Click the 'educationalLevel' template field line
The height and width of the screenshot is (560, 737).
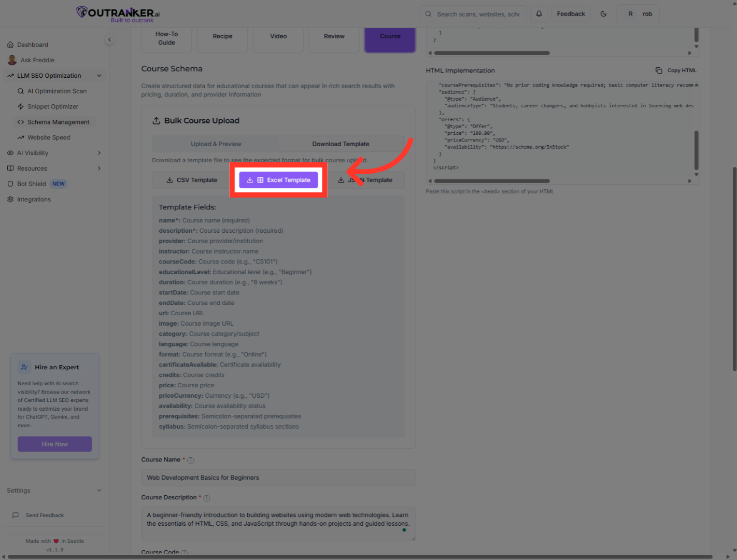click(x=235, y=272)
